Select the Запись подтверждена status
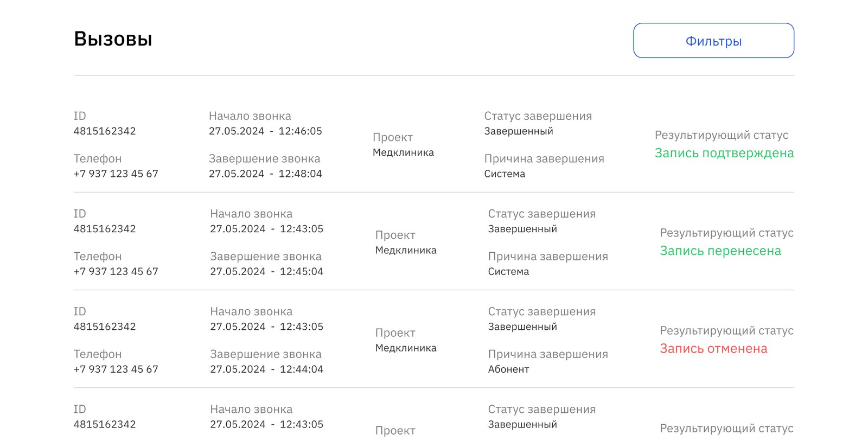This screenshot has height=441, width=868. [x=724, y=153]
